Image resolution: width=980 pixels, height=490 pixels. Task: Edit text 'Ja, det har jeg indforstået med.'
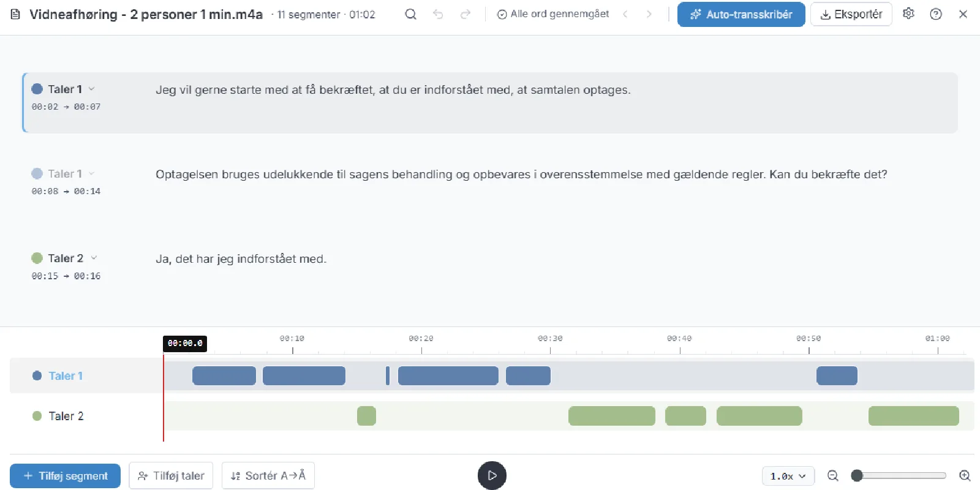click(241, 259)
